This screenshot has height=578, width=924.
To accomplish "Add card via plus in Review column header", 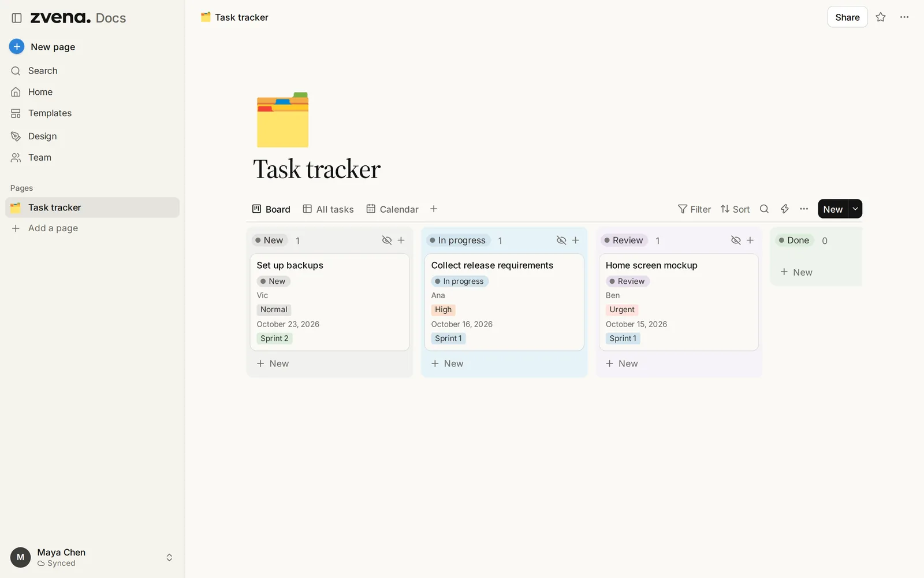I will click(x=750, y=240).
